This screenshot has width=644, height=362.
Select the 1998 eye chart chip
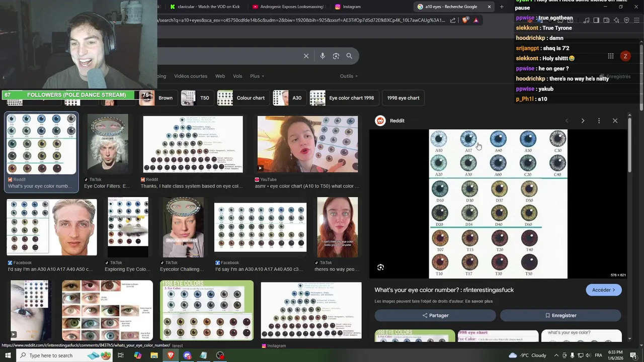click(403, 98)
